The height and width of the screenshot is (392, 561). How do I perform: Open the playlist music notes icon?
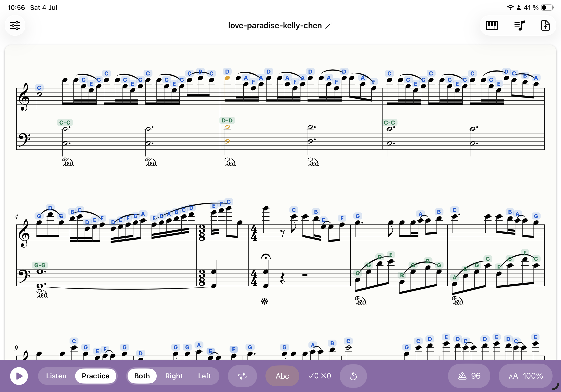click(x=519, y=25)
